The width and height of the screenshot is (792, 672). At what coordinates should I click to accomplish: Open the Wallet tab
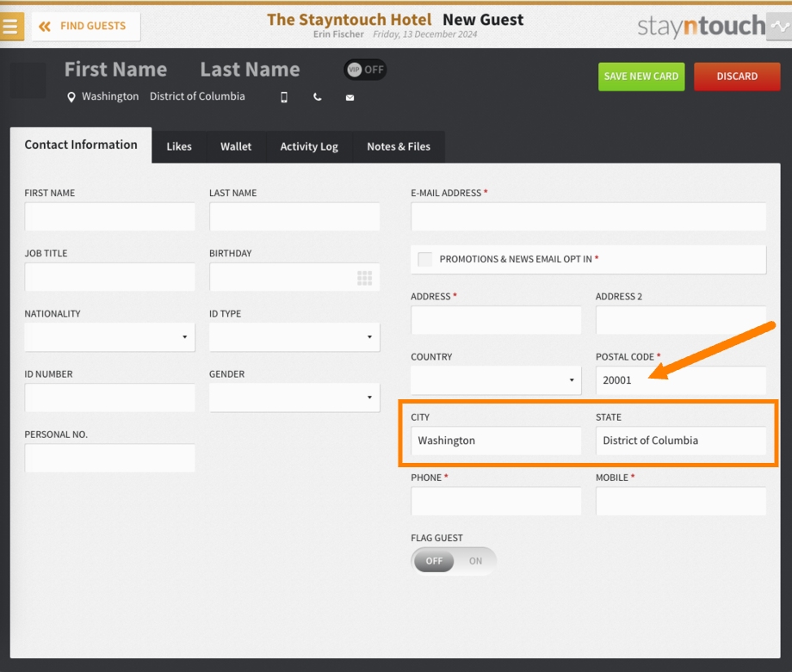tap(236, 147)
